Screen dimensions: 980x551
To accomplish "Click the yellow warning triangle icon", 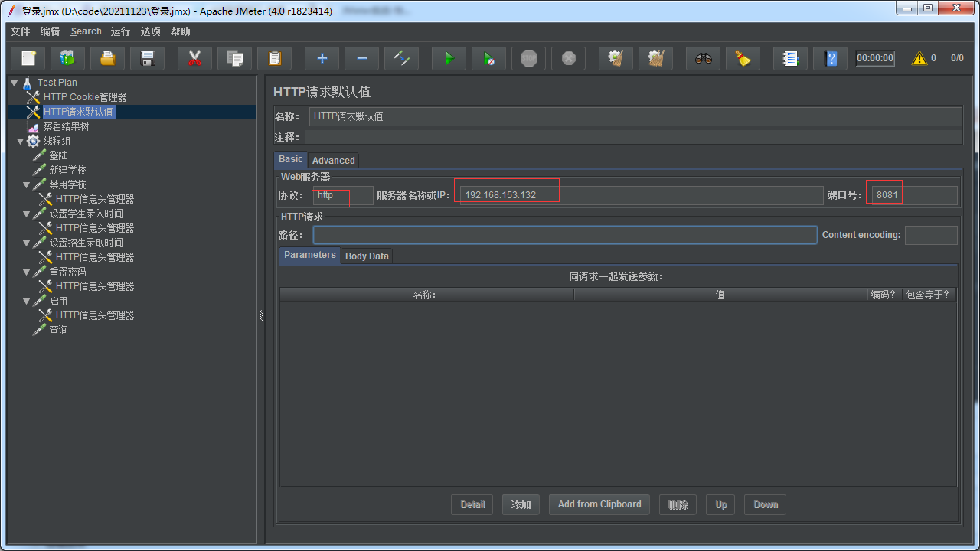I will 919,58.
